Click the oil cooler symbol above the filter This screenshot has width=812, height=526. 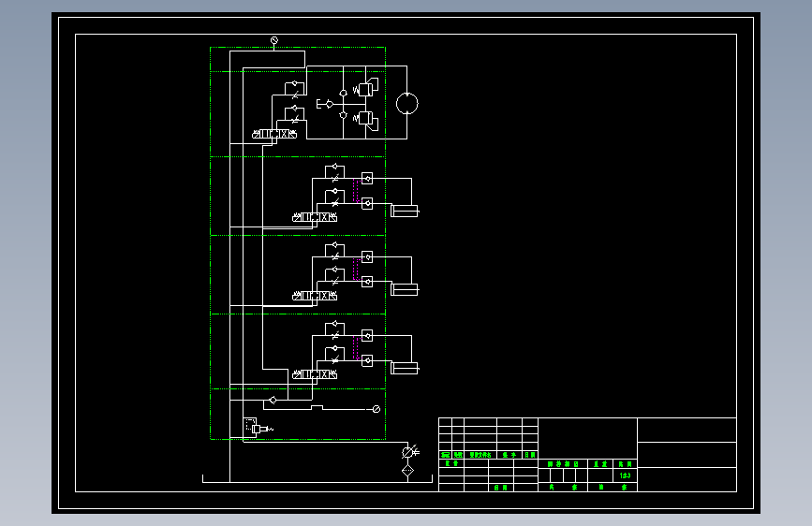[409, 452]
